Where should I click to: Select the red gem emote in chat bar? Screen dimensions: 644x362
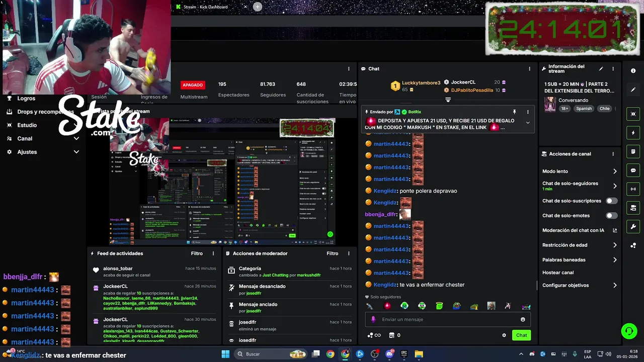coord(387,306)
